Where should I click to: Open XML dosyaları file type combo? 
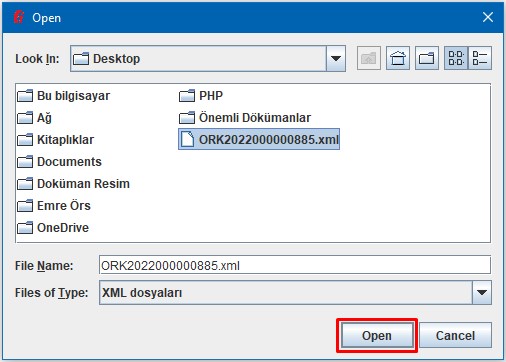pos(295,293)
